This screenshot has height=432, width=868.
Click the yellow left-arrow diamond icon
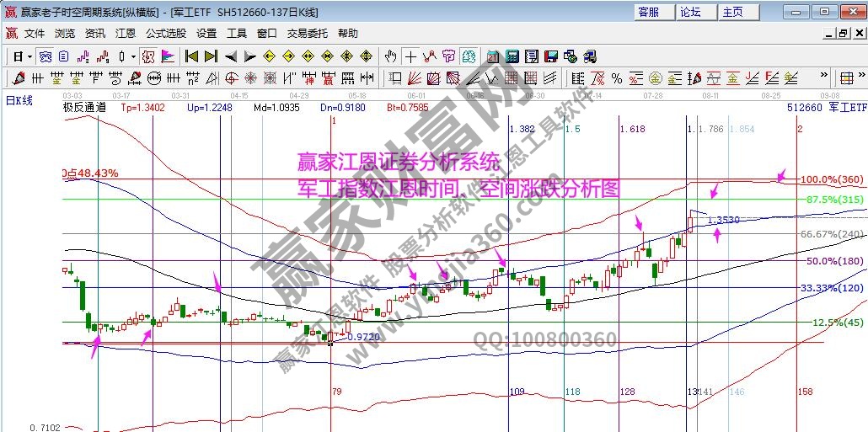(x=269, y=56)
